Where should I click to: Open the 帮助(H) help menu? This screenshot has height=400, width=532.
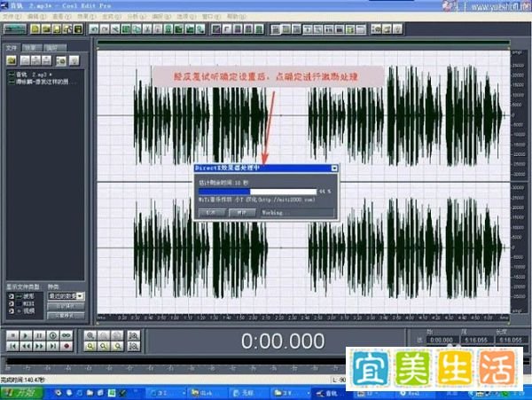pyautogui.click(x=236, y=16)
